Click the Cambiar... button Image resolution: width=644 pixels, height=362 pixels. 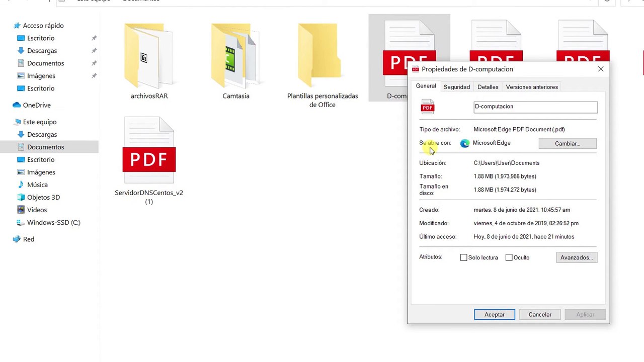point(568,144)
